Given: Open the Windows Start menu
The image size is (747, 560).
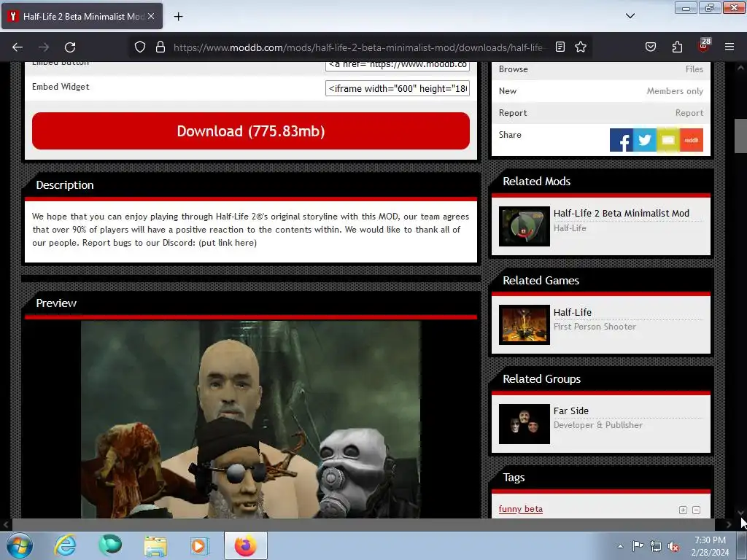Looking at the screenshot, I should pyautogui.click(x=19, y=545).
